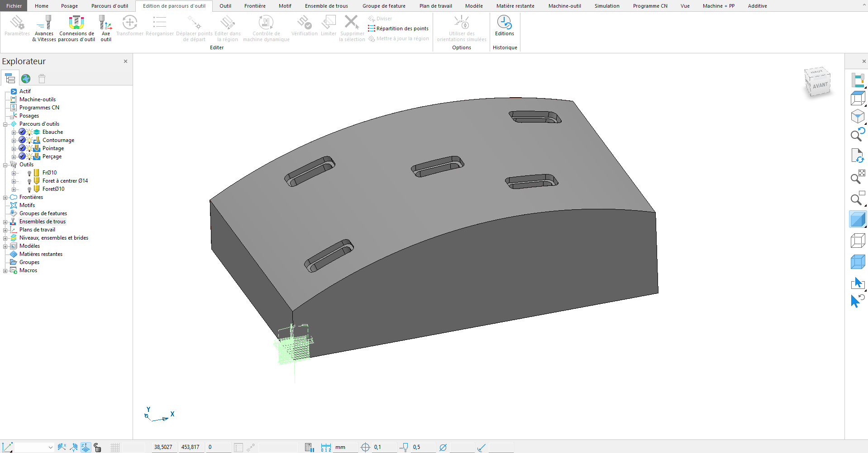
Task: Toggle the XY plane lock in status bar
Action: [x=62, y=447]
